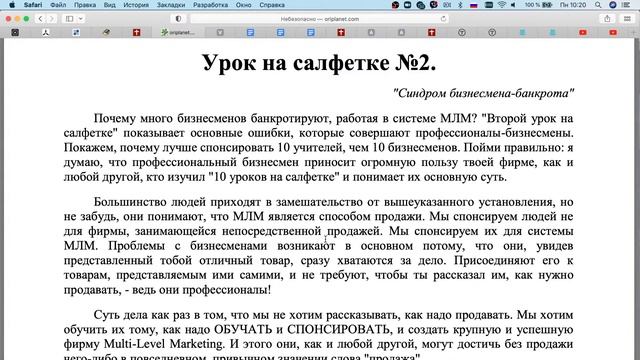Open the Окно menu

pyautogui.click(x=243, y=5)
